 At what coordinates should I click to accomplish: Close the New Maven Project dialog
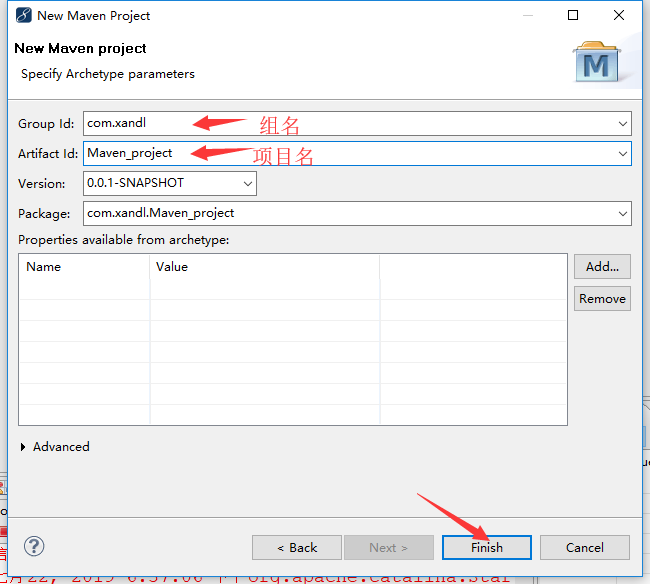(x=618, y=15)
